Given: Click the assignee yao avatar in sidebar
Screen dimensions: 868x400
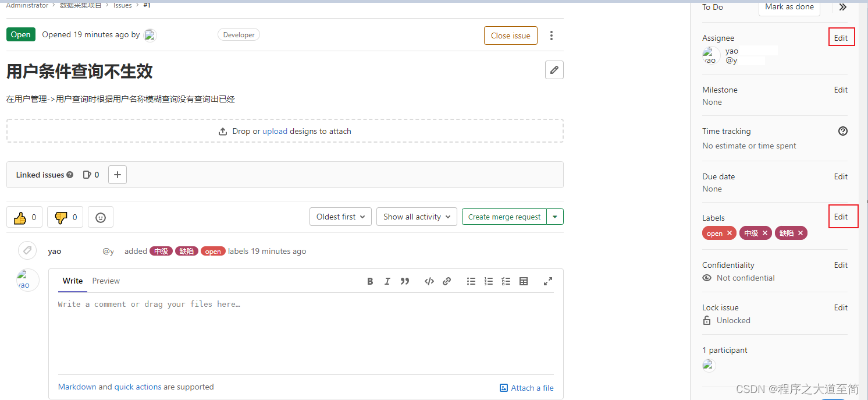Looking at the screenshot, I should tap(711, 55).
